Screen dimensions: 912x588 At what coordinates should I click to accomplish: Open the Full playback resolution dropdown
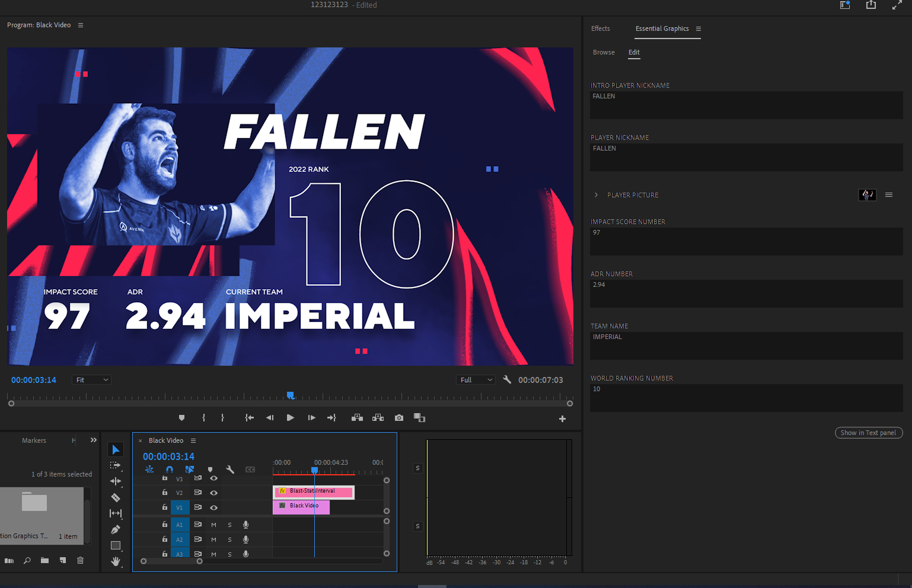476,380
